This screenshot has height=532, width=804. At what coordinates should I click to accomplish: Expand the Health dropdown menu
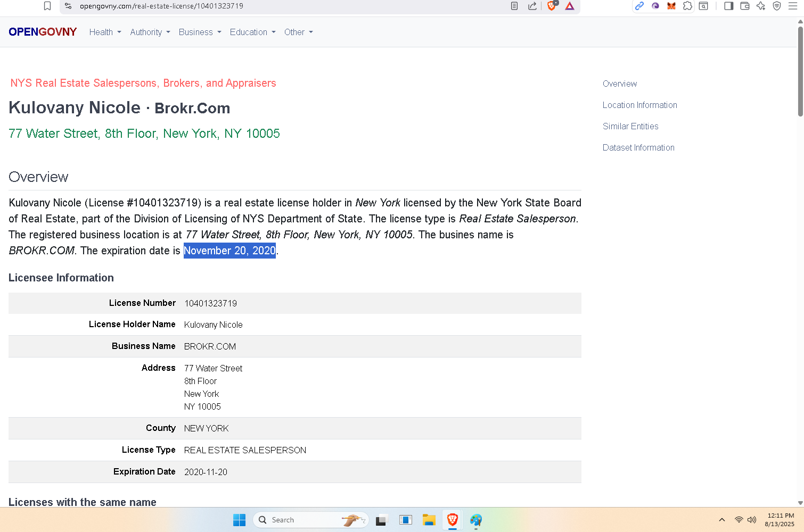click(105, 32)
